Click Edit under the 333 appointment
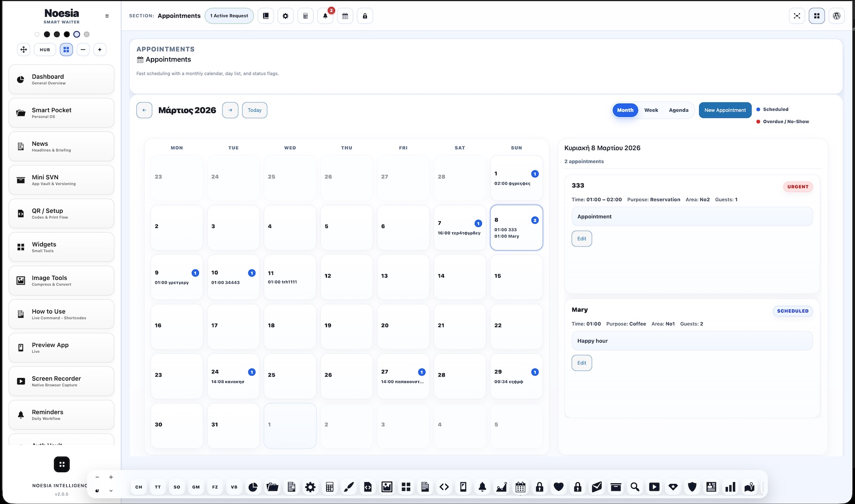The height and width of the screenshot is (504, 855). [582, 238]
